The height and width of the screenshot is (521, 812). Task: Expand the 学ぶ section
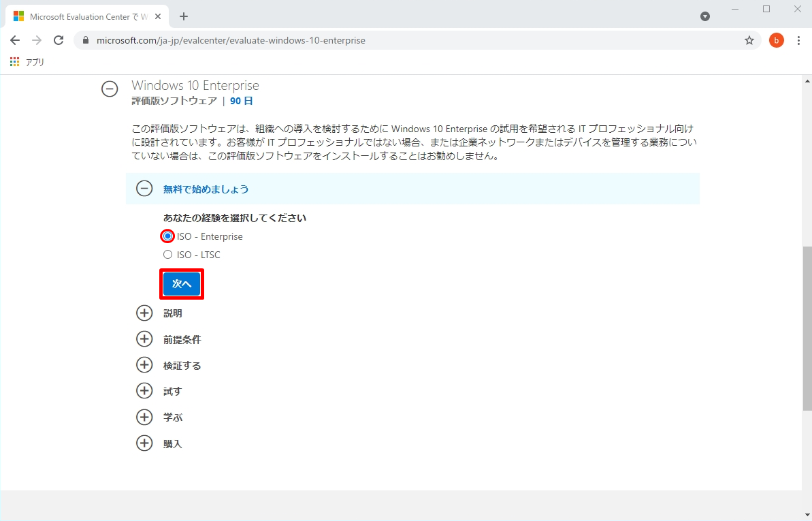(144, 417)
